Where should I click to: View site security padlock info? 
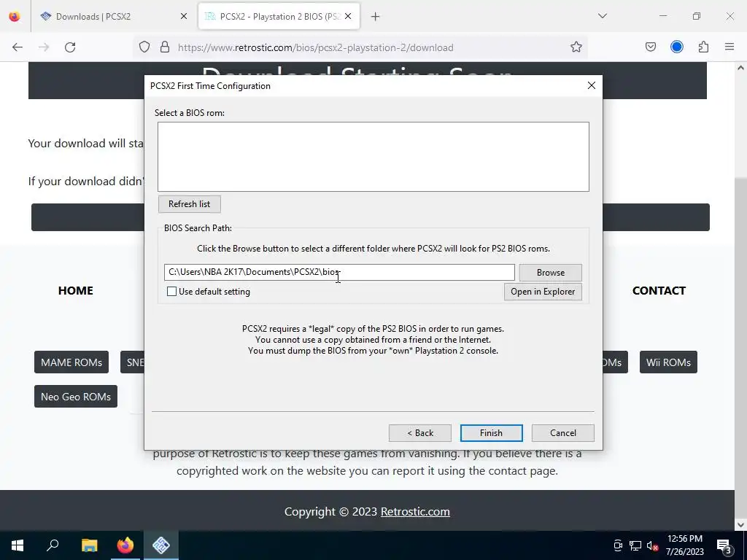pyautogui.click(x=165, y=47)
